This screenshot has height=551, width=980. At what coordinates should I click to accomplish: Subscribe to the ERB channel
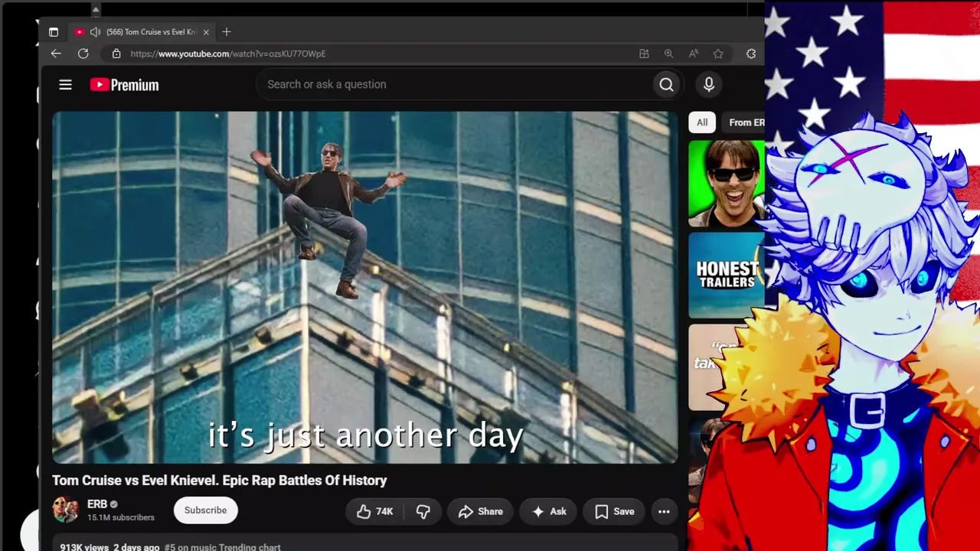coord(205,510)
